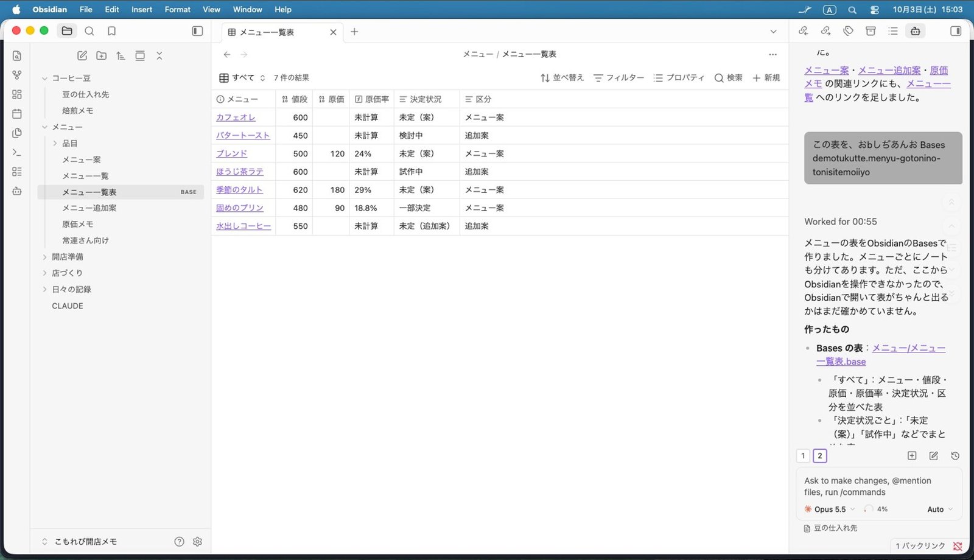Open the Search icon in the sidebar header
Viewport: 974px width, 560px height.
tap(89, 31)
